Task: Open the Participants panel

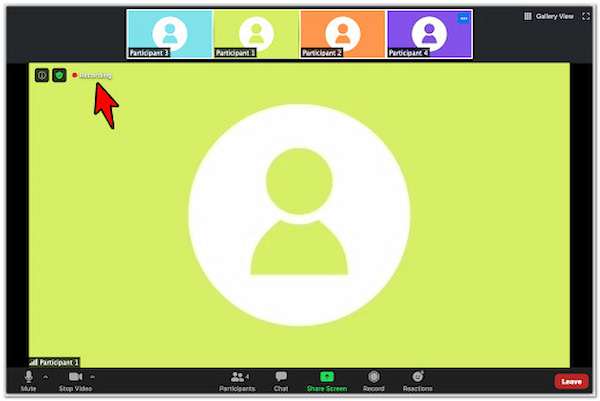Action: 237,381
